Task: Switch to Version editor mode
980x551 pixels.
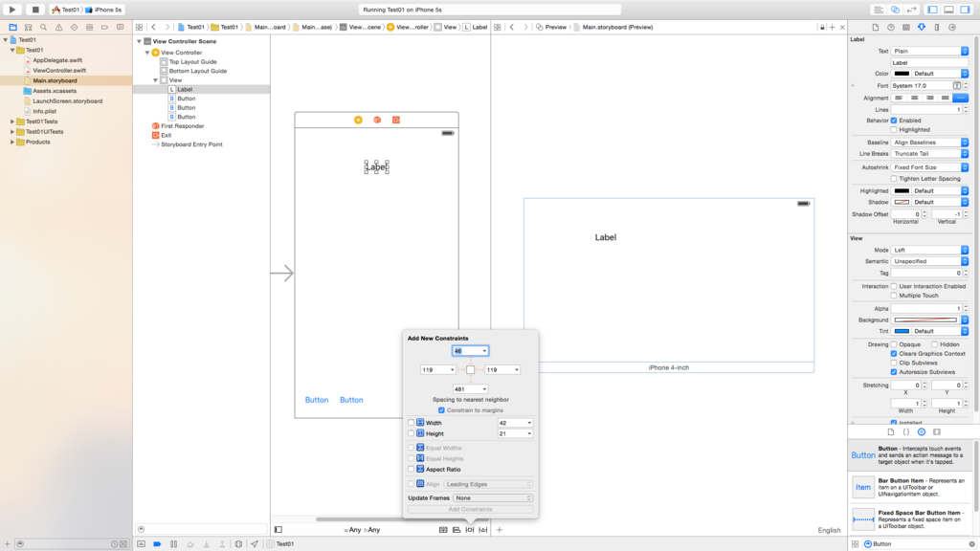Action: pyautogui.click(x=911, y=10)
